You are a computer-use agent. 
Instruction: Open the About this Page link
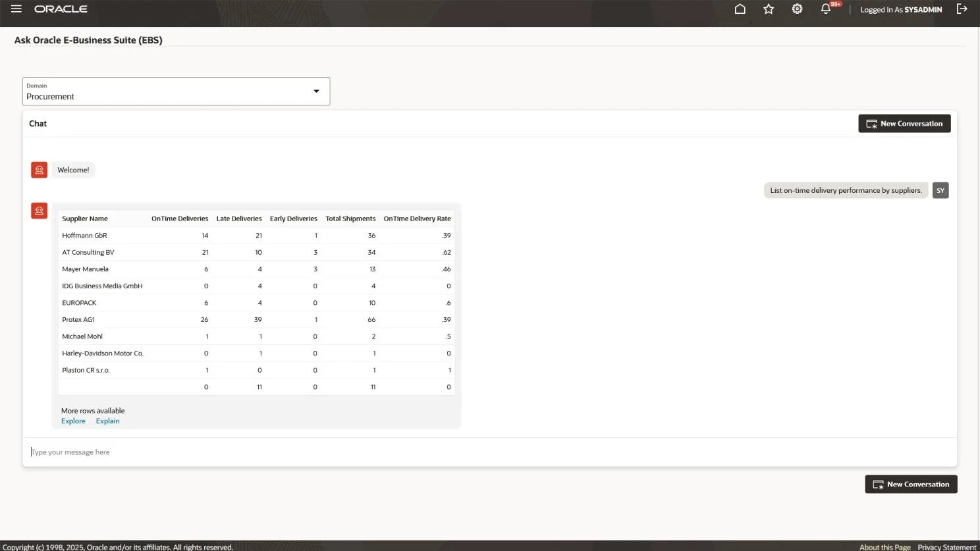click(x=885, y=547)
